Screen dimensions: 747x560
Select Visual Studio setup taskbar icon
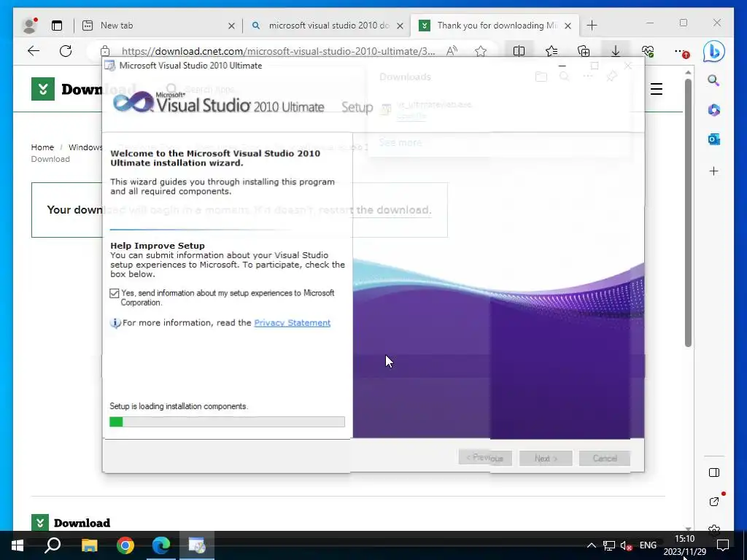pyautogui.click(x=197, y=545)
